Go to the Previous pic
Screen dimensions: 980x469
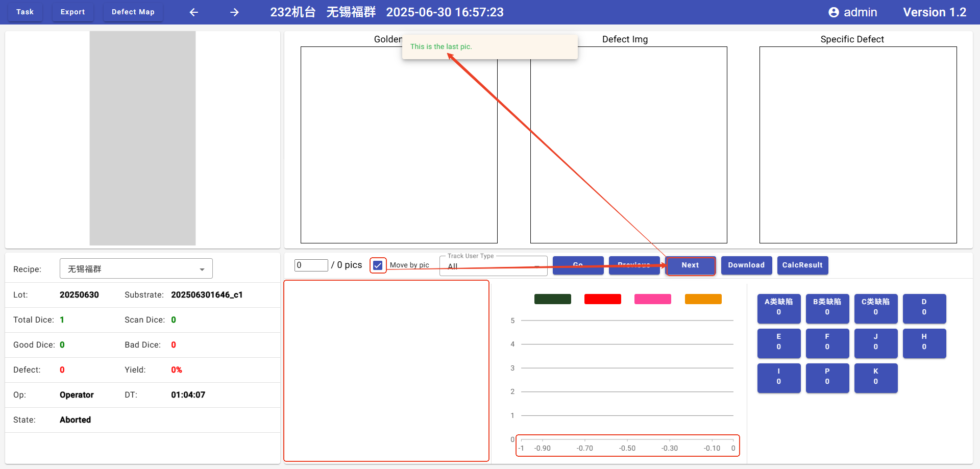(634, 265)
